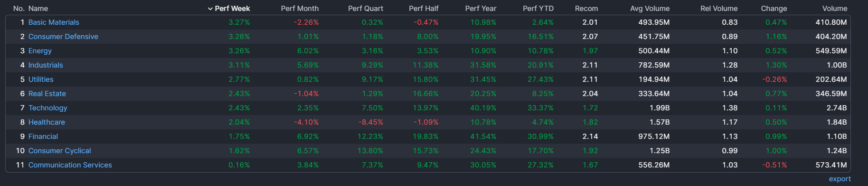
Task: Click the Perf Week sort arrow
Action: (210, 9)
